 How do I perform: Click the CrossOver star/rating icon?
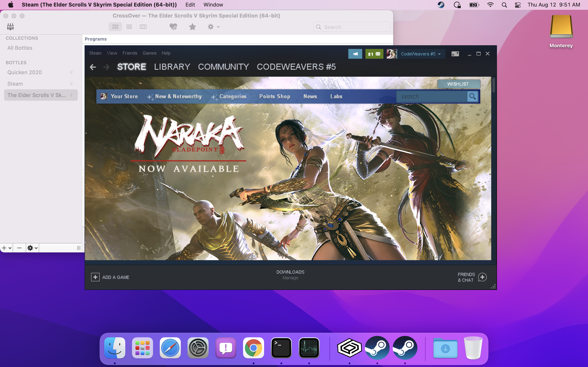pos(192,27)
